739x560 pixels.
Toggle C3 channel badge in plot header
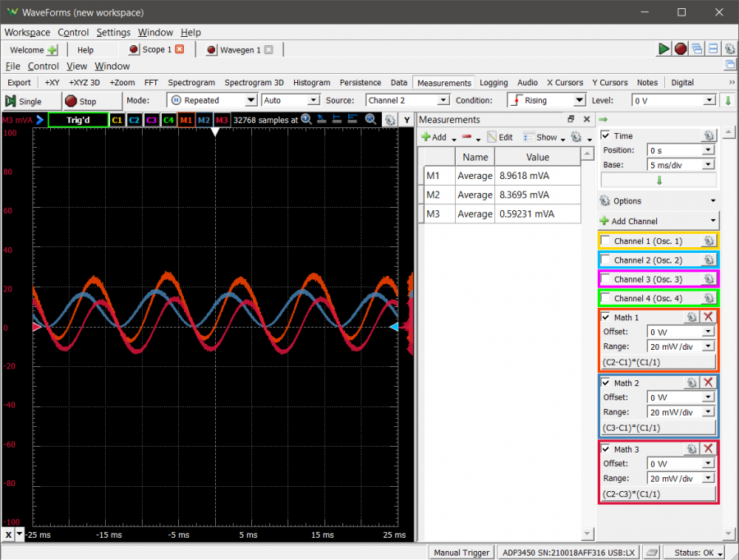(151, 120)
